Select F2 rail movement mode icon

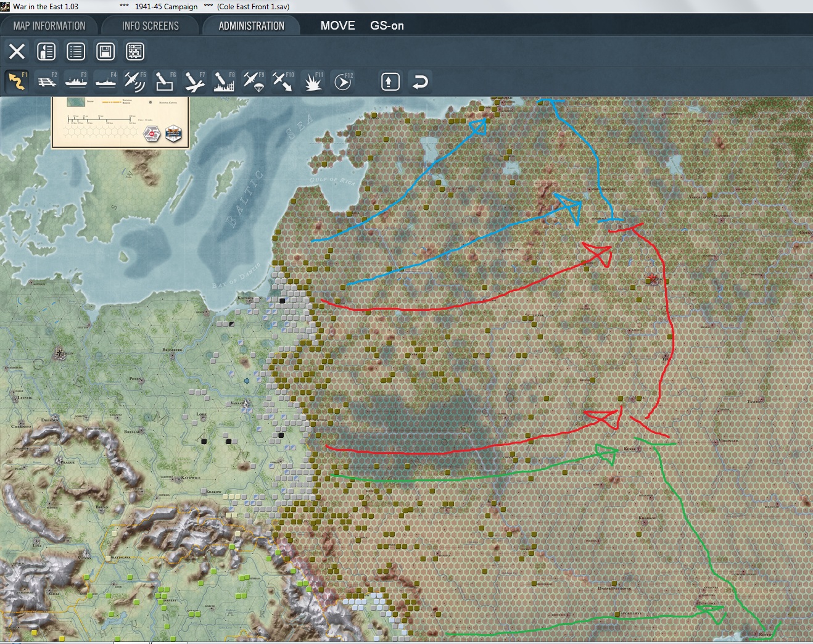click(x=47, y=81)
